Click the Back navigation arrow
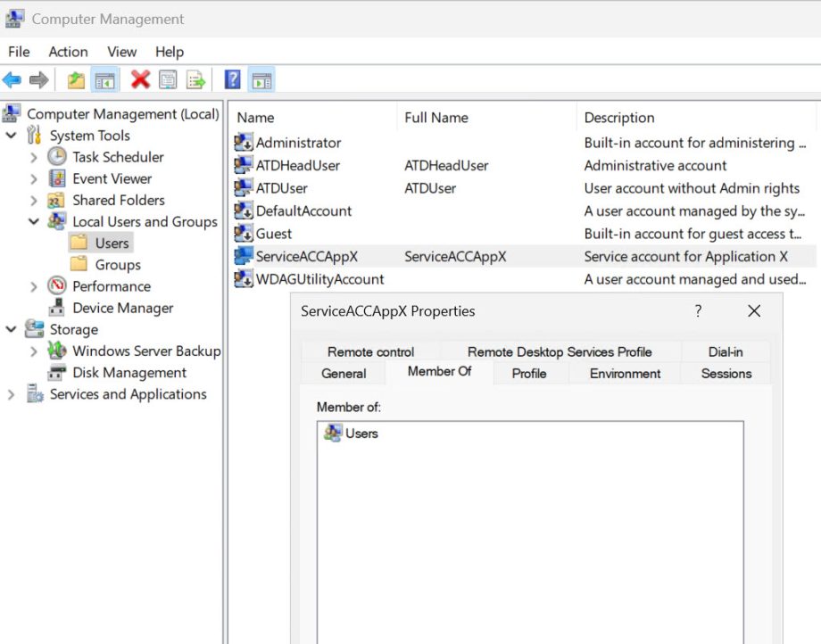Viewport: 821px width, 644px height. 12,79
